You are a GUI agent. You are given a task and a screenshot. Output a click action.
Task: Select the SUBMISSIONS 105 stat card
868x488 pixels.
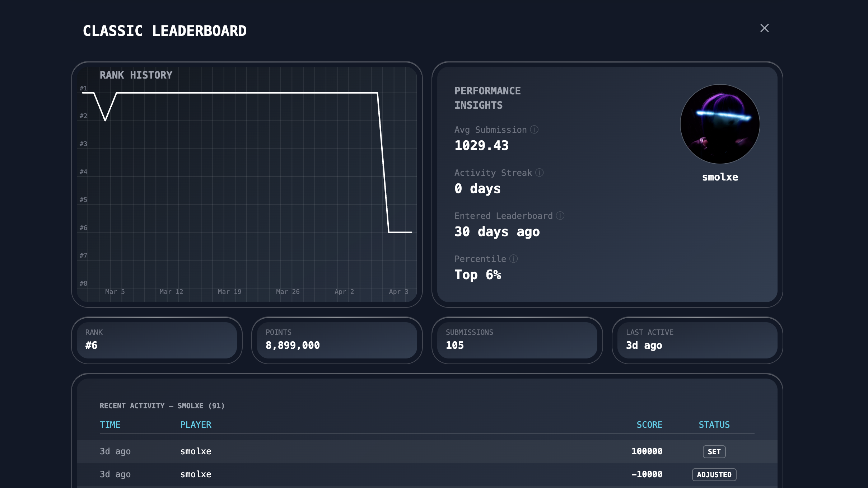click(517, 340)
